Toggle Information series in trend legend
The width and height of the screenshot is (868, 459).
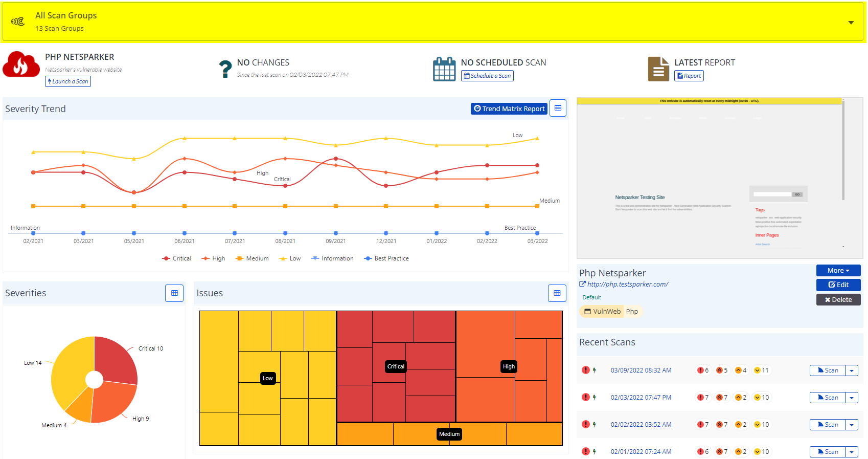pos(332,258)
